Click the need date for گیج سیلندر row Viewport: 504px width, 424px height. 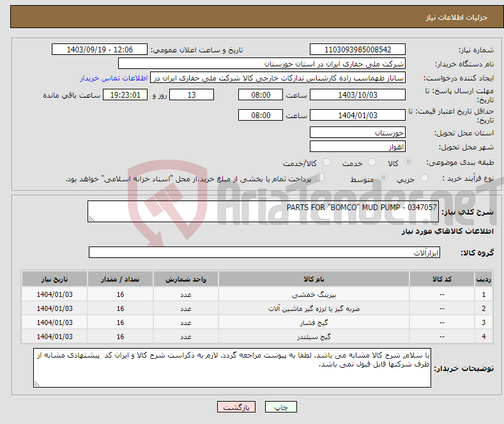pyautogui.click(x=55, y=337)
